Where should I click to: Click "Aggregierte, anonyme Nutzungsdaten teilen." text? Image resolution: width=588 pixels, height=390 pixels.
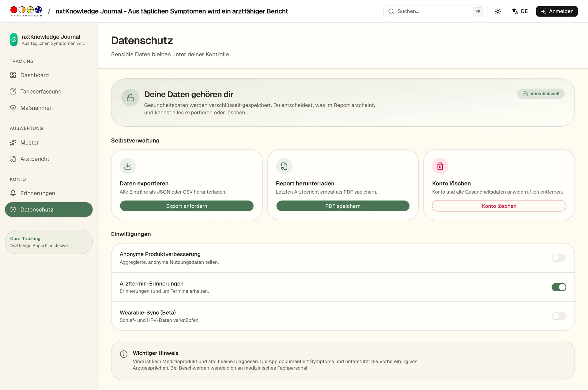click(169, 262)
